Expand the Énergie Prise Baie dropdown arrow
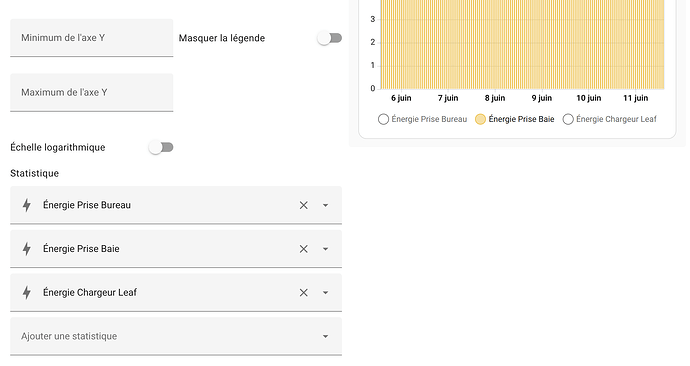This screenshot has height=366, width=690. click(325, 249)
